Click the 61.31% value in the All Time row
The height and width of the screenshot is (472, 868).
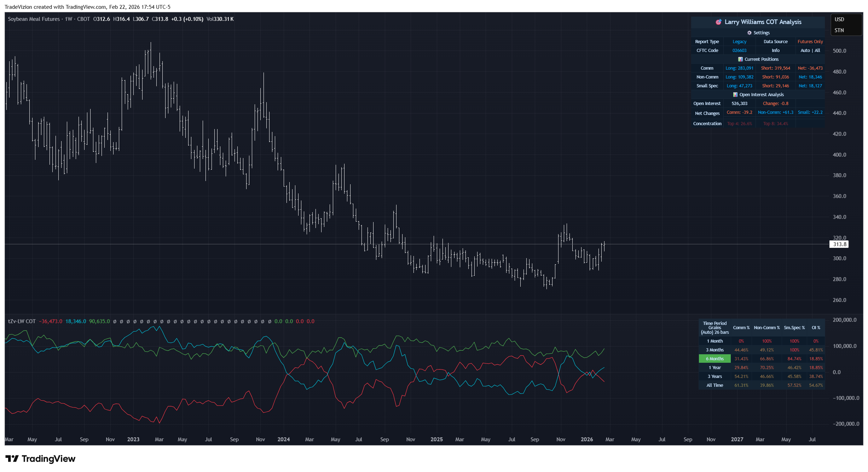pos(741,385)
